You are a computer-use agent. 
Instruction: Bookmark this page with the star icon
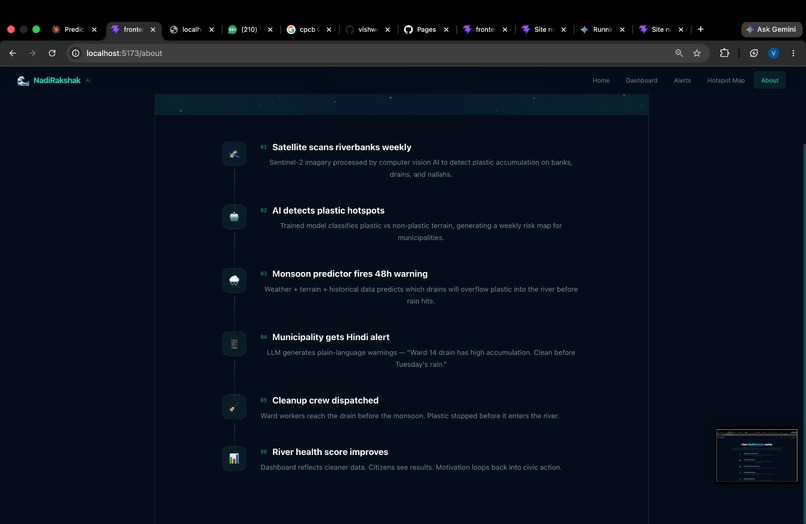tap(697, 53)
